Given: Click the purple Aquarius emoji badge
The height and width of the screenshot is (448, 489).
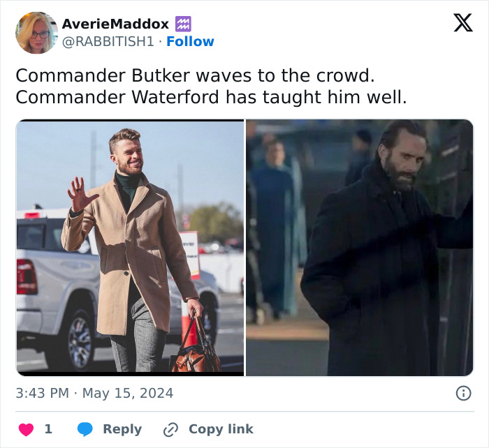Looking at the screenshot, I should coord(183,24).
